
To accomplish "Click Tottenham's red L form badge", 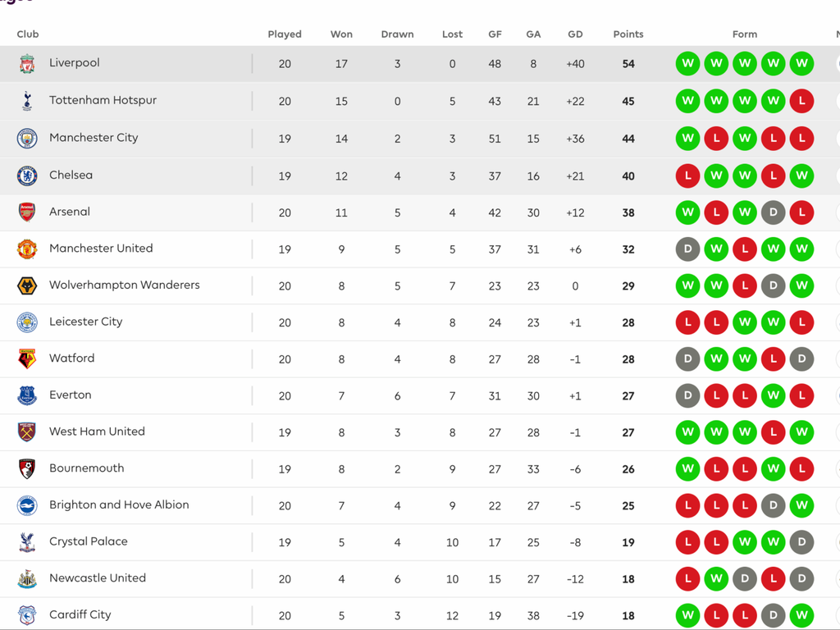I will (801, 101).
